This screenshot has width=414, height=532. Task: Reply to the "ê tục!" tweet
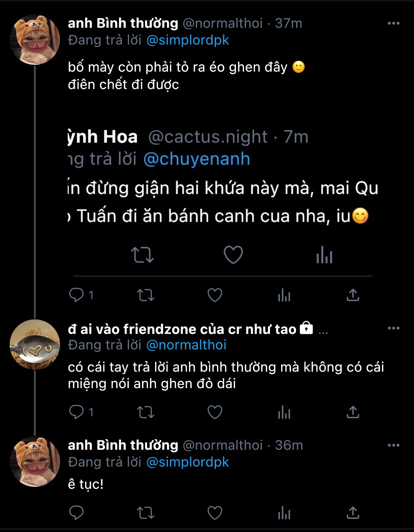pyautogui.click(x=76, y=513)
